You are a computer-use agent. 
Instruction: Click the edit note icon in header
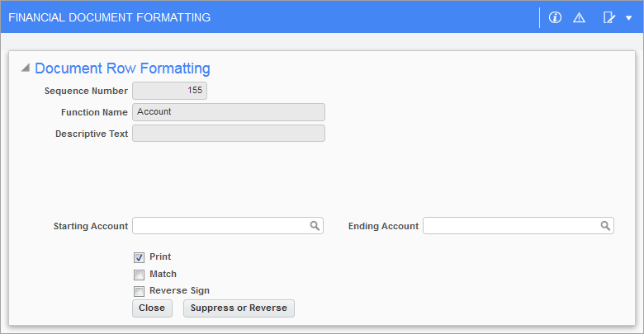(x=608, y=17)
